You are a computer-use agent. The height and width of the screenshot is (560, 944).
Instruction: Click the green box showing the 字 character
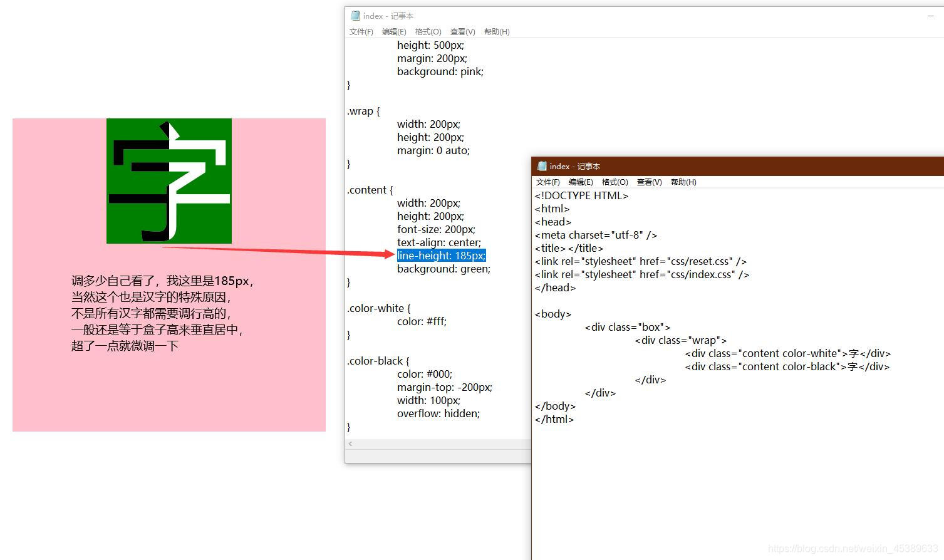coord(169,181)
